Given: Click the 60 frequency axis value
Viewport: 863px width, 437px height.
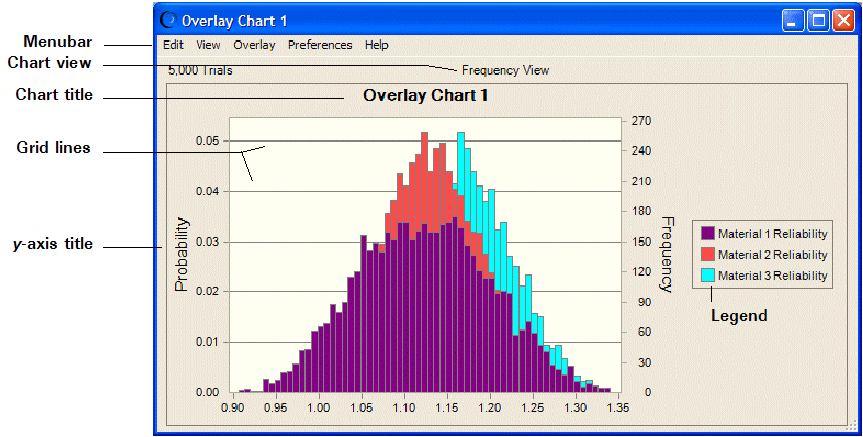Looking at the screenshot, I should pos(644,332).
